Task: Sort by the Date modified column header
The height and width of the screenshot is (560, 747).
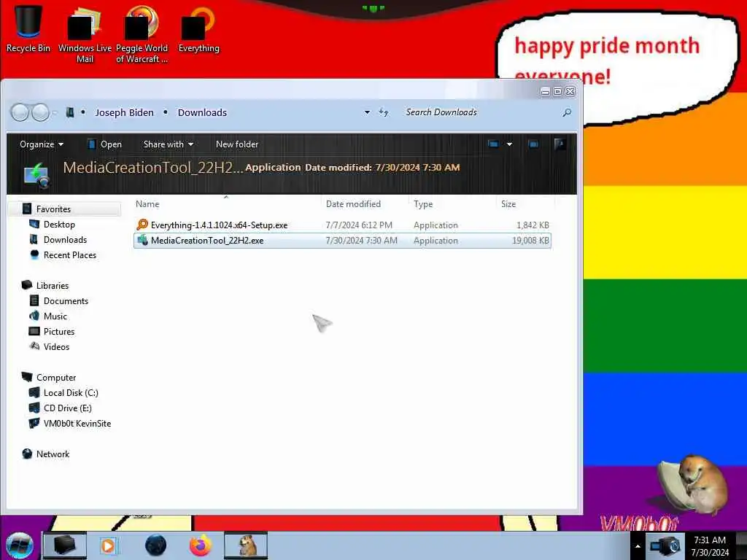Action: (x=353, y=204)
